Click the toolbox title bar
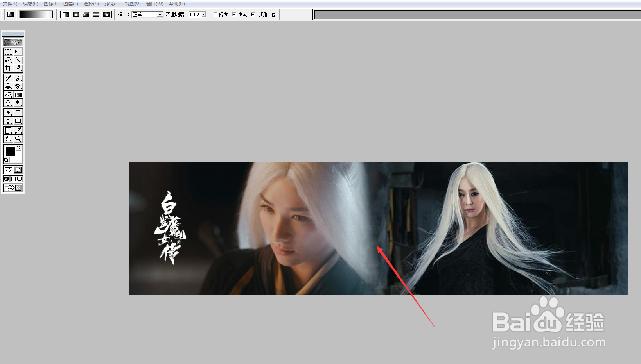641x364 pixels. 13,34
